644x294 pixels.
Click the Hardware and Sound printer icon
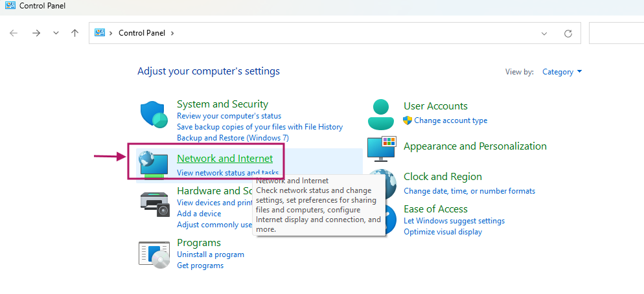tap(154, 204)
